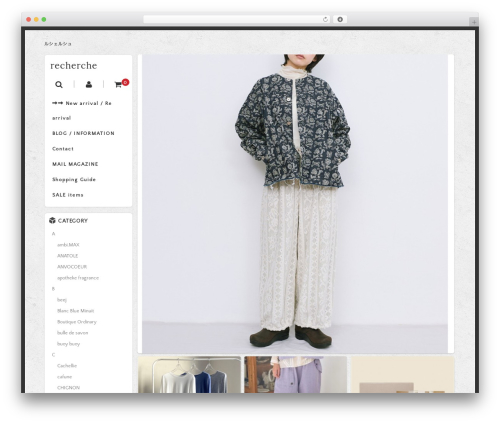Image resolution: width=500 pixels, height=423 pixels.
Task: Open SALE items menu item
Action: pyautogui.click(x=68, y=195)
